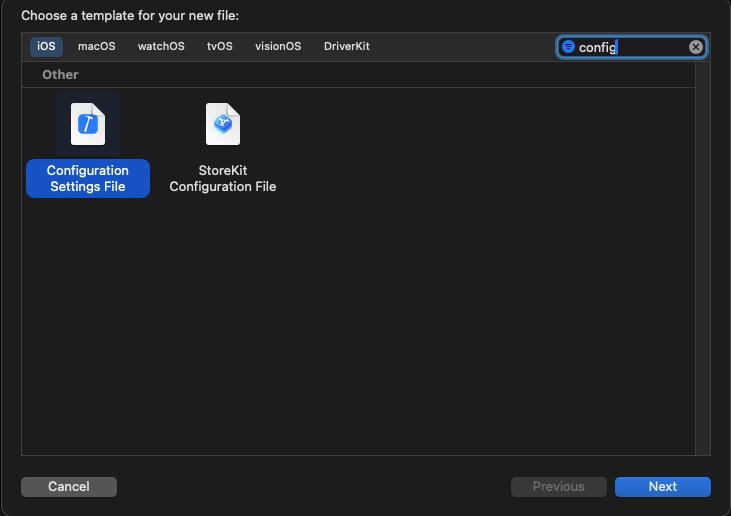Screen dimensions: 731x516
Task: Click the Previous button
Action: coord(558,487)
